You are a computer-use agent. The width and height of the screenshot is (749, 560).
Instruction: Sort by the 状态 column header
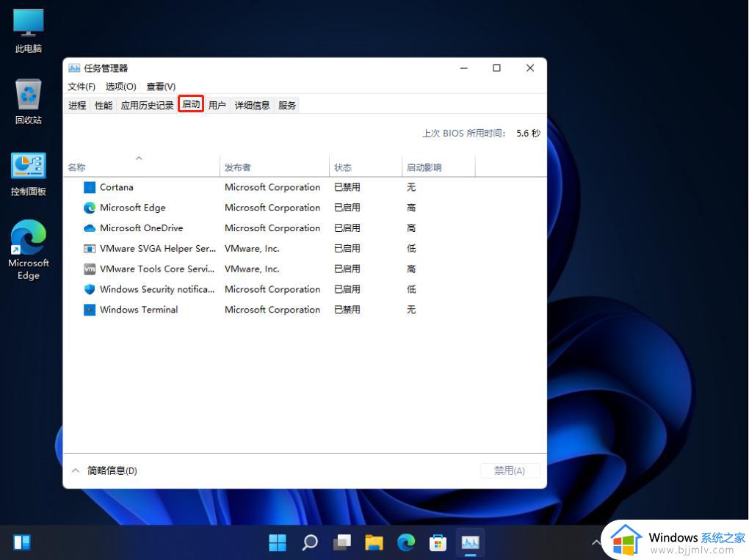tap(366, 167)
